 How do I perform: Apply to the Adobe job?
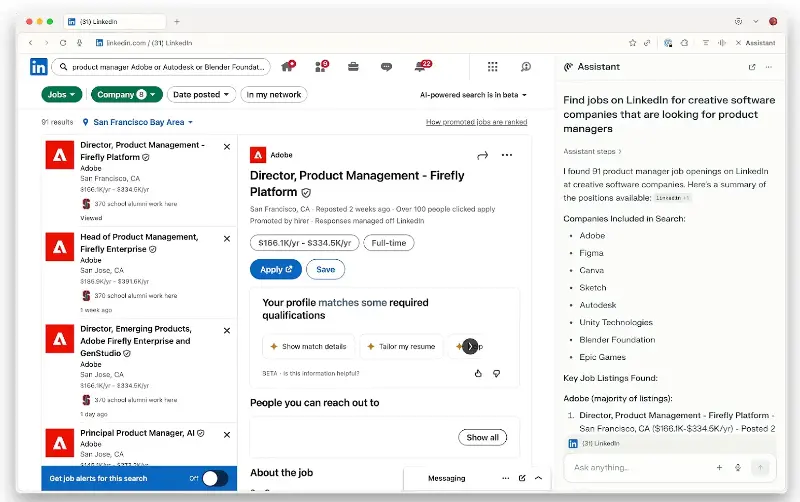coord(276,269)
